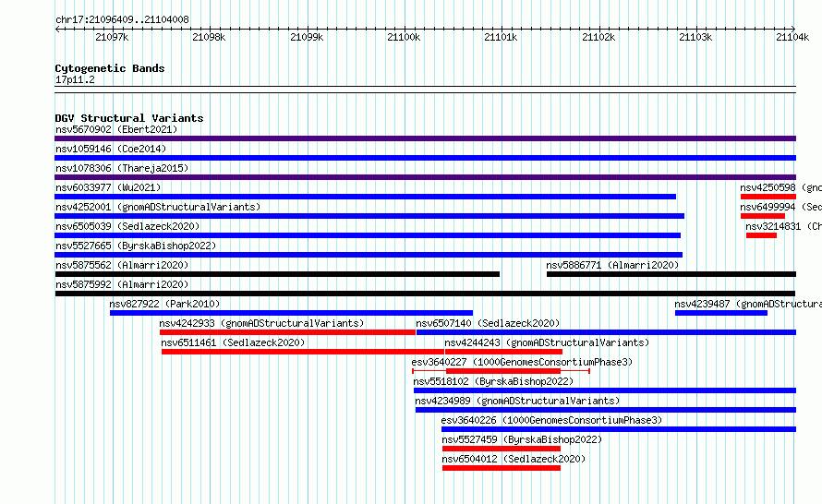The width and height of the screenshot is (822, 504).
Task: Open nsv4252001 (gnomADStructuralVariants) label
Action: point(158,207)
